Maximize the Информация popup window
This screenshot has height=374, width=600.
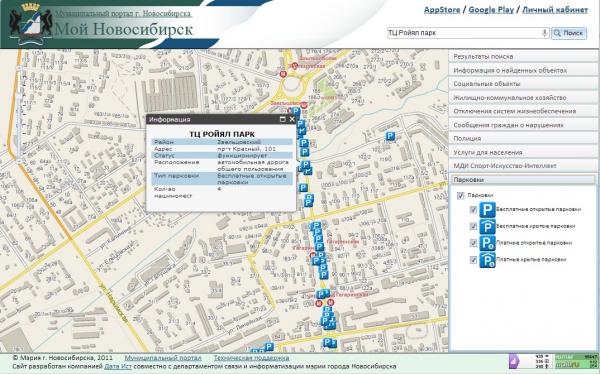(x=282, y=119)
